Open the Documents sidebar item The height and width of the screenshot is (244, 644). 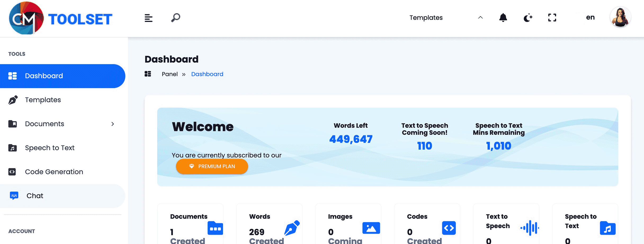coord(62,124)
